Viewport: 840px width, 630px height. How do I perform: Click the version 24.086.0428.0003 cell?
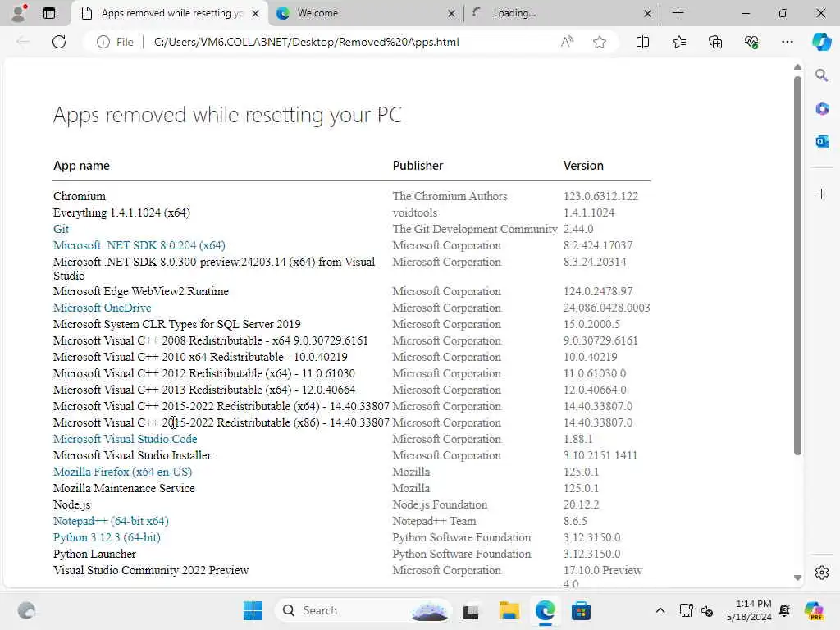(x=606, y=308)
